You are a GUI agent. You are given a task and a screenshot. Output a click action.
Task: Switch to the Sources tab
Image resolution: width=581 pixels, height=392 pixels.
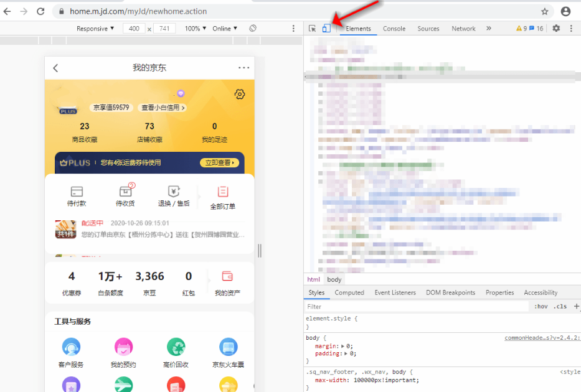coord(428,29)
